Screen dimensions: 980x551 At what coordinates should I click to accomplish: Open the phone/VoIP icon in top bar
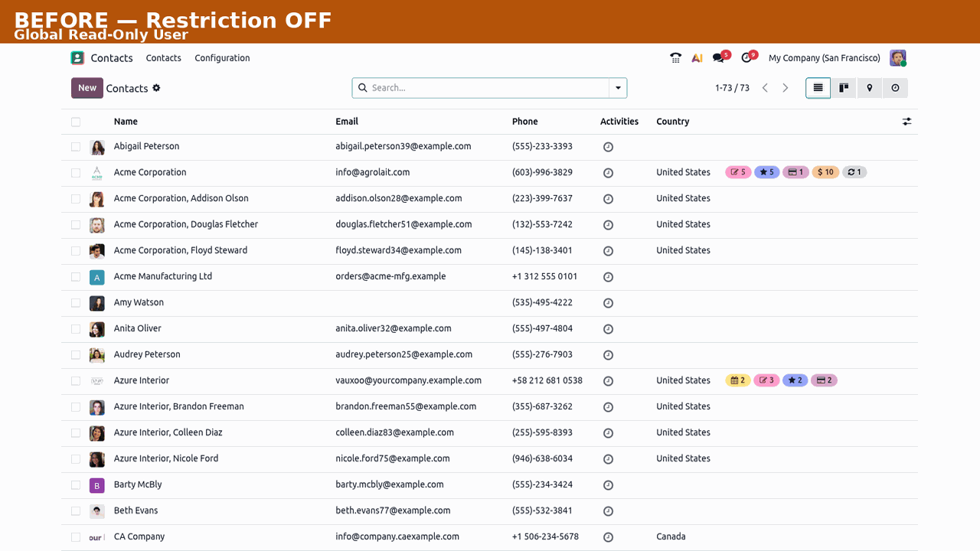[675, 58]
